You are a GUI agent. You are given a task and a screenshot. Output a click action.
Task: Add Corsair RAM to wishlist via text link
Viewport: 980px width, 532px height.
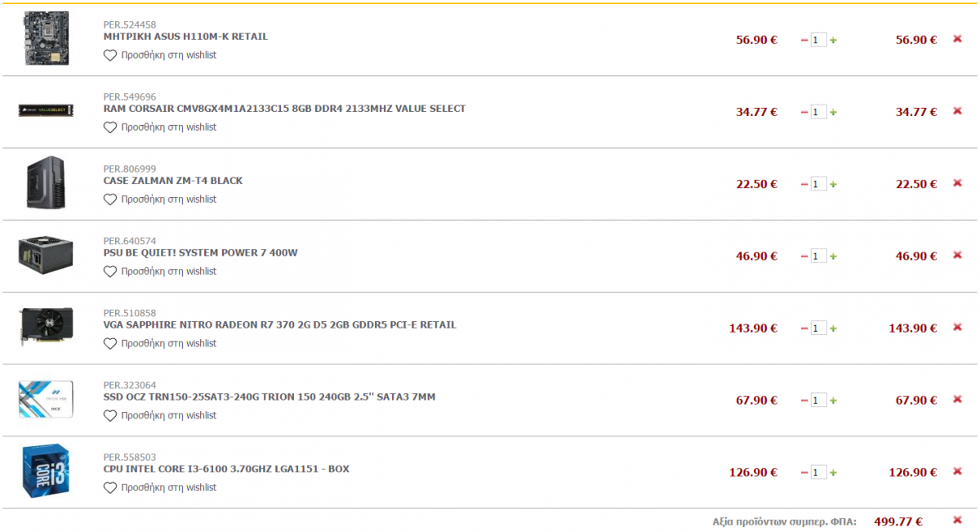[x=169, y=127]
